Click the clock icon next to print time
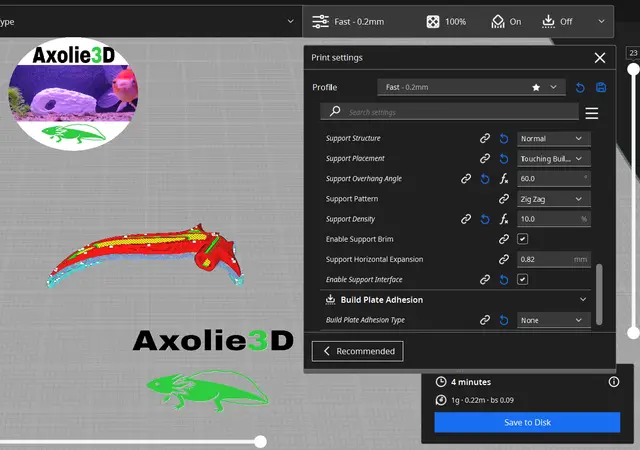This screenshot has width=640, height=450. point(441,382)
